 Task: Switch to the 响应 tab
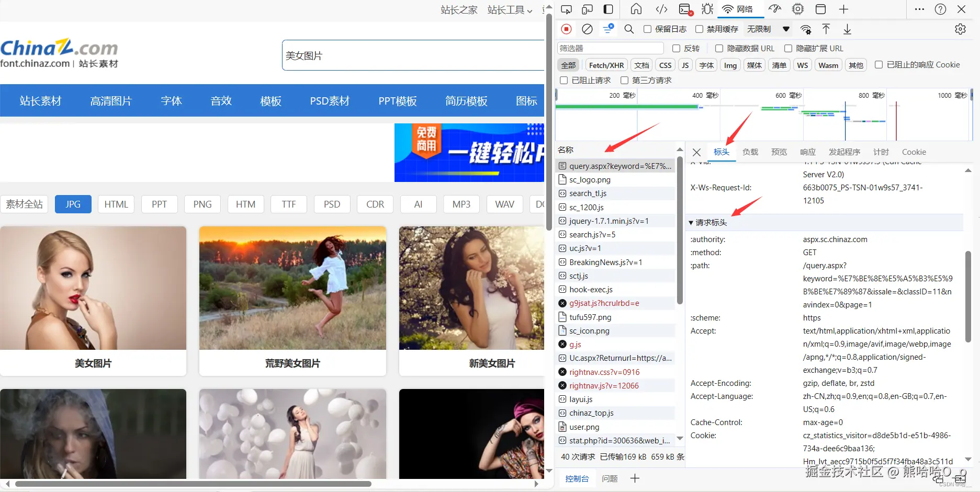coord(807,152)
